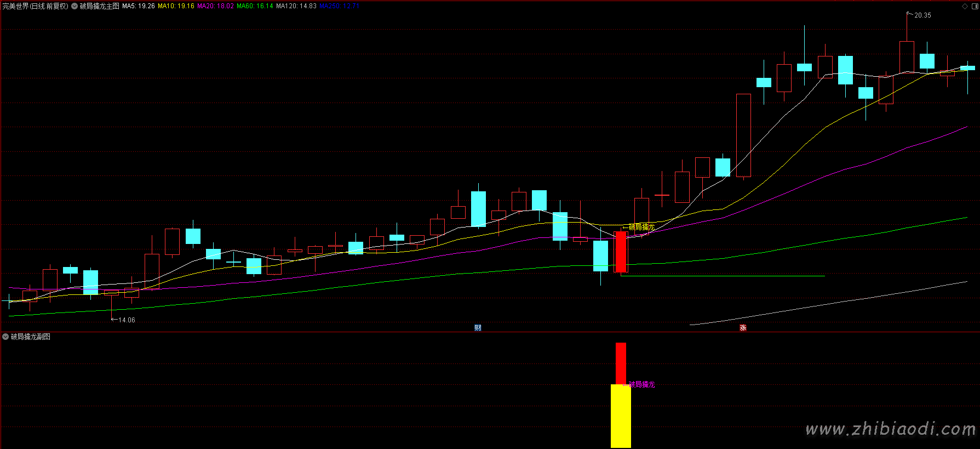Viewport: 980px width, 449px height.
Task: Click the blue 财 financial event marker
Action: [478, 328]
